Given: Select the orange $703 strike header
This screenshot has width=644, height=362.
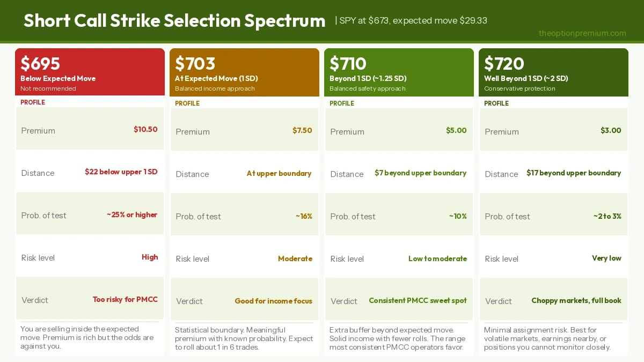Looking at the screenshot, I should (x=244, y=72).
